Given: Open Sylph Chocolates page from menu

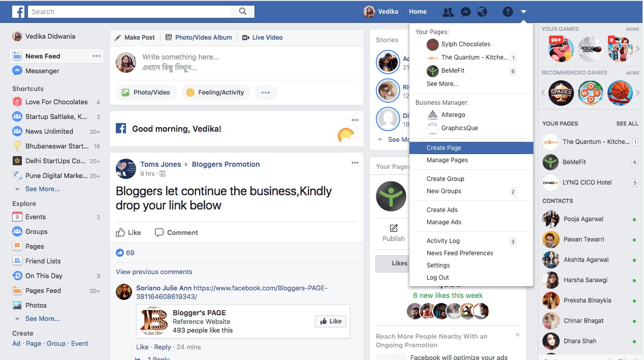Looking at the screenshot, I should [x=465, y=44].
